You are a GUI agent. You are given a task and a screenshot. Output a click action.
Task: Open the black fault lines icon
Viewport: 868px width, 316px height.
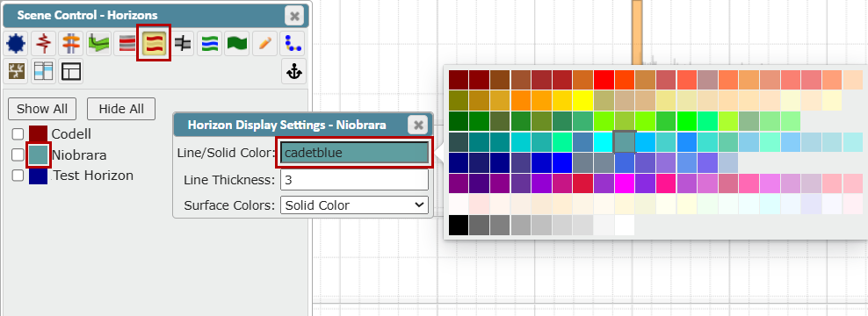182,43
